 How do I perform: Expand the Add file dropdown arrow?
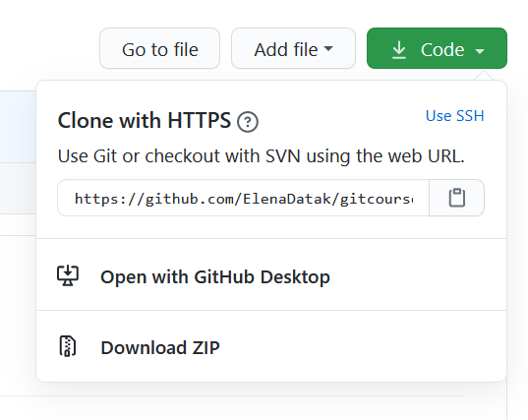328,48
